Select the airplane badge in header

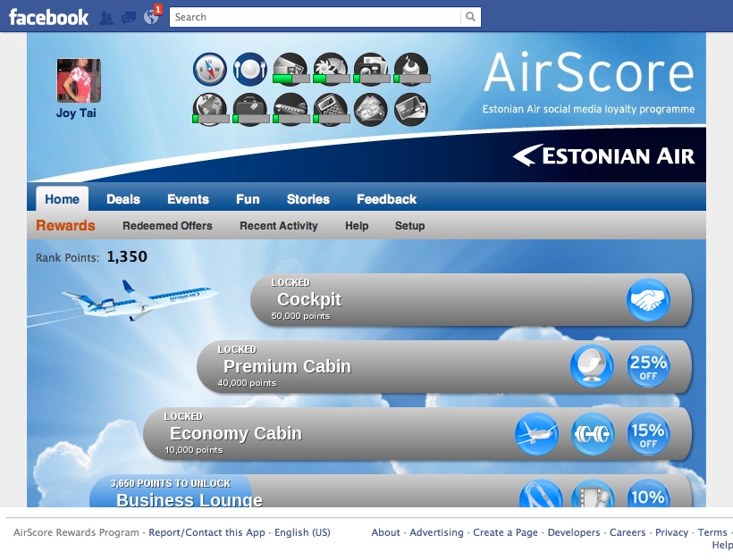click(x=291, y=109)
